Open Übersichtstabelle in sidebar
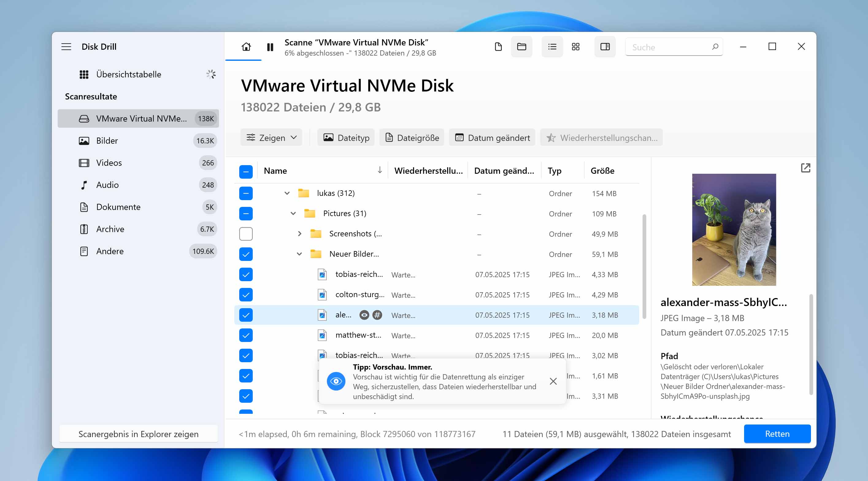 138,74
